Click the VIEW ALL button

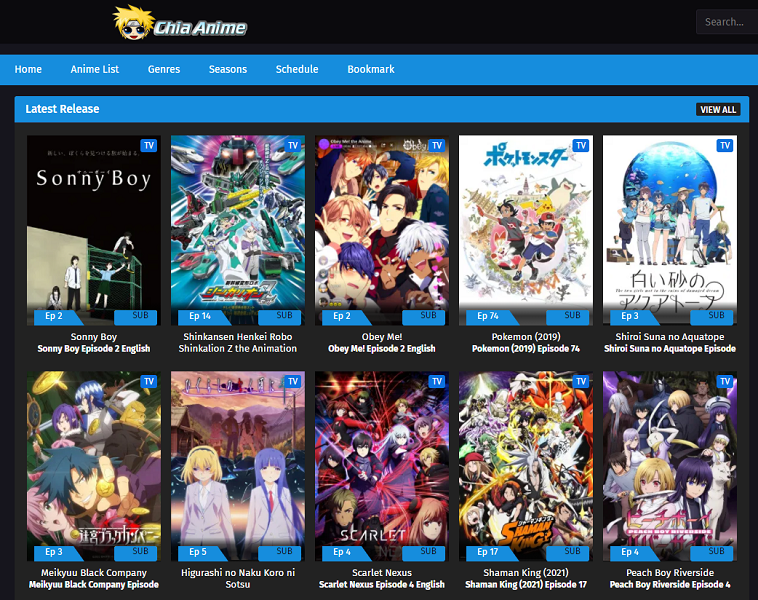718,109
